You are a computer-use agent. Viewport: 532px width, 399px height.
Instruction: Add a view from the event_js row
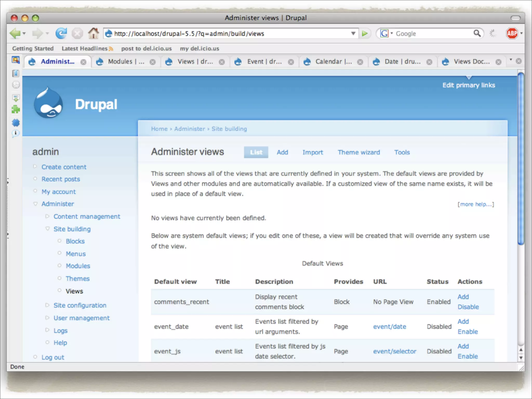463,346
